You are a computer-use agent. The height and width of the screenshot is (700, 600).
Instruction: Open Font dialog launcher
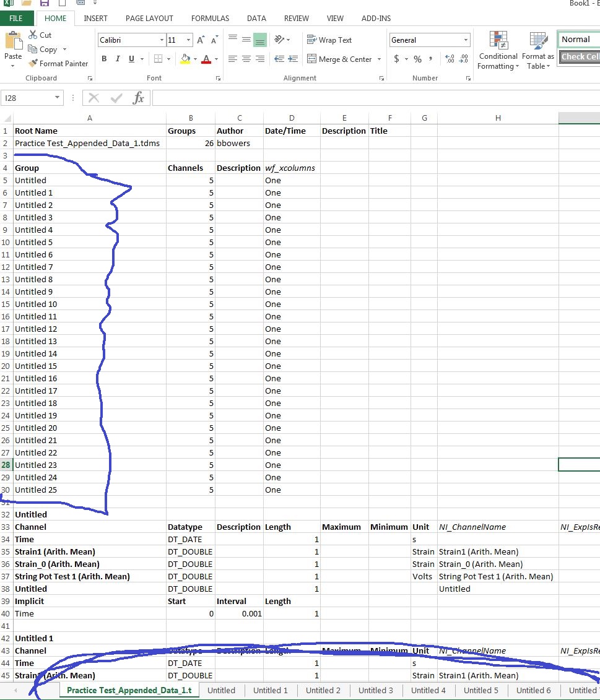tap(218, 78)
